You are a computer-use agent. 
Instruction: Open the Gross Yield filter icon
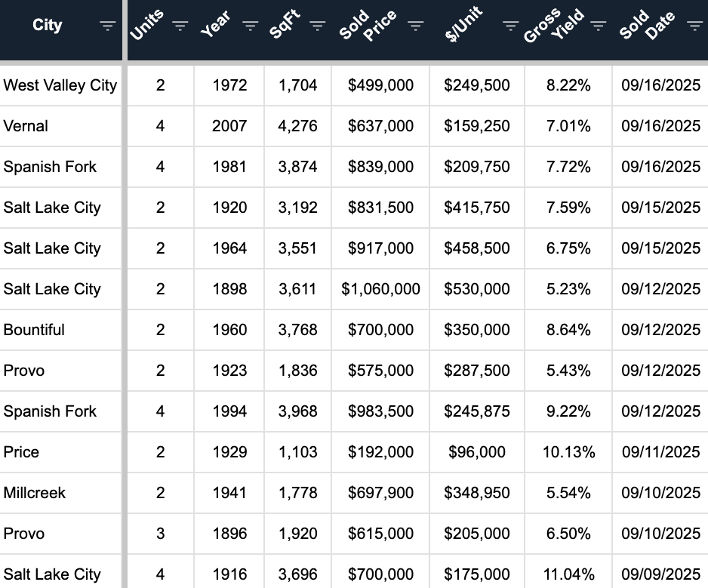point(599,26)
